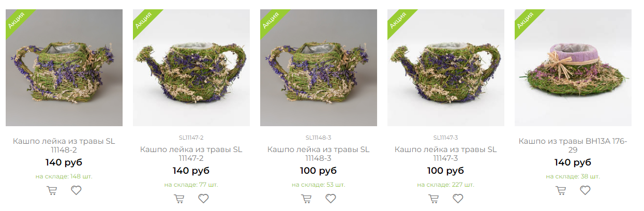Viewport: 644px width, 211px height.
Task: Add Кашпо из травы BH13A 176-29 to cart
Action: pos(561,190)
